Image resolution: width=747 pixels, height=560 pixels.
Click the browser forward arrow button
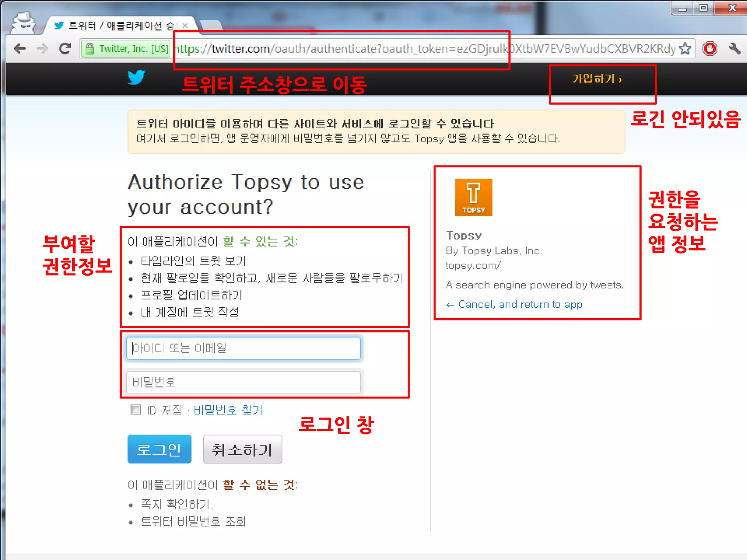(42, 48)
